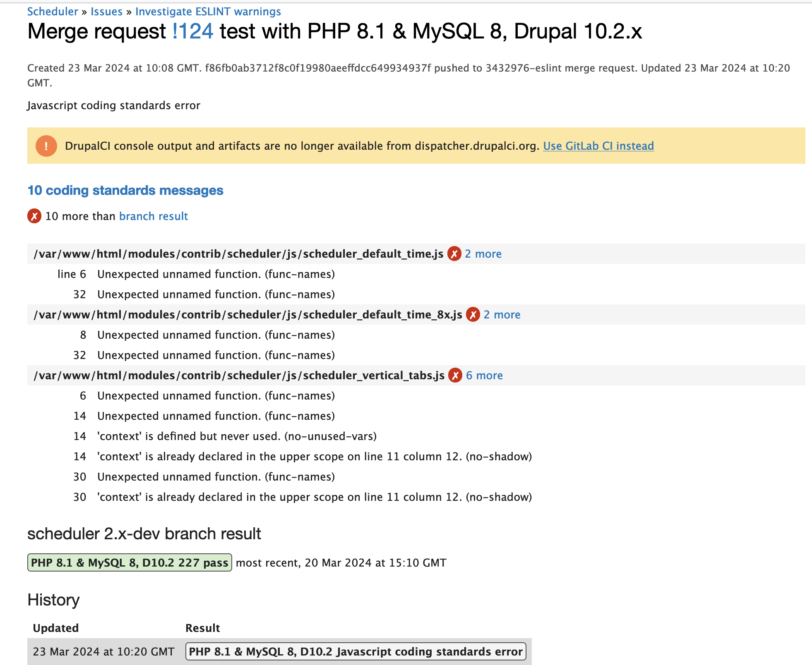812x665 pixels.
Task: Click red X icon next to scheduler_default_time.js
Action: [x=454, y=254]
